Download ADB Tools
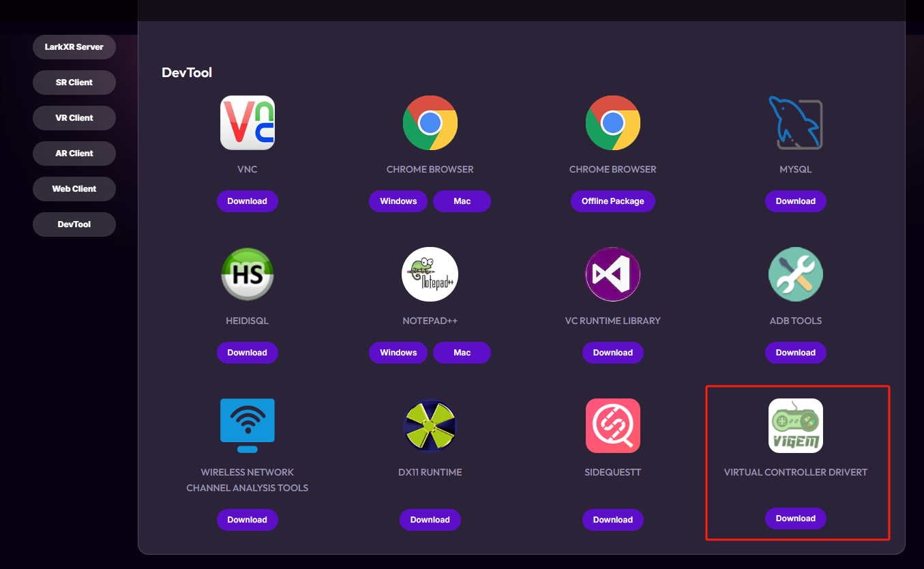The height and width of the screenshot is (569, 924). (x=796, y=353)
